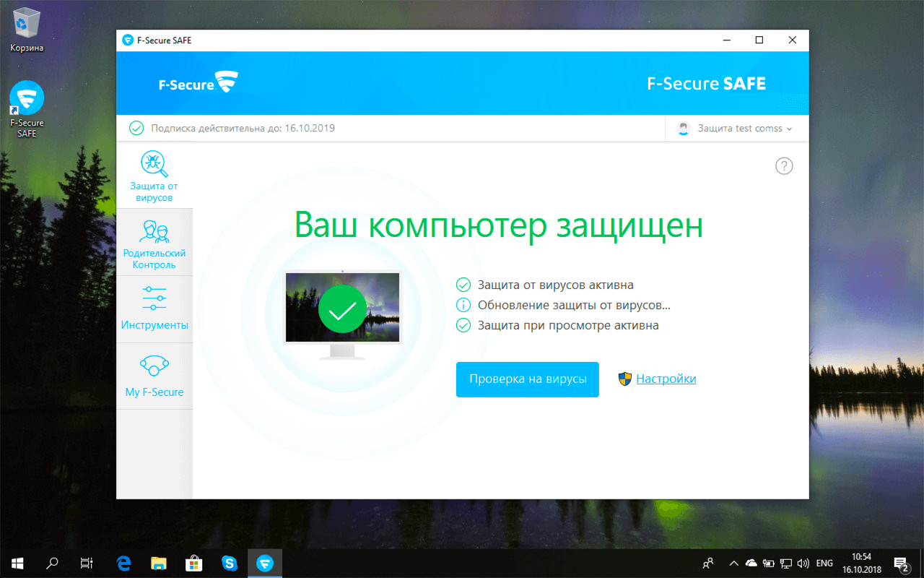Open F-Secure SAFE desktop shortcut
This screenshot has width=924, height=578.
[27, 108]
